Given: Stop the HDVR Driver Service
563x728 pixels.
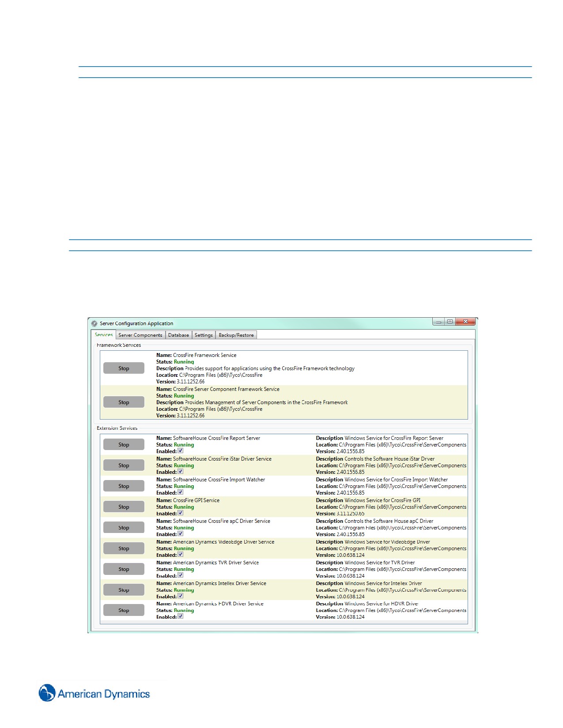Looking at the screenshot, I should click(x=124, y=610).
